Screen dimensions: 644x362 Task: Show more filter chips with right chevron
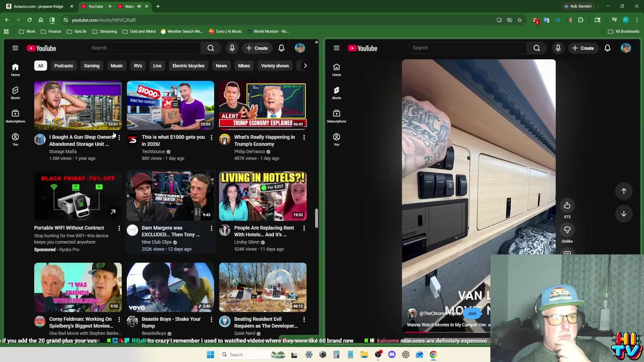tap(305, 66)
